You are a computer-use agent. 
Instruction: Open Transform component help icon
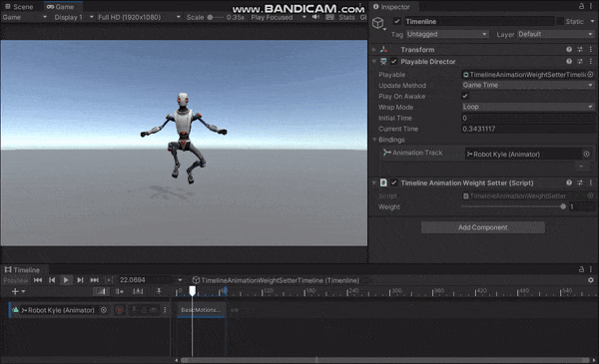pyautogui.click(x=569, y=49)
